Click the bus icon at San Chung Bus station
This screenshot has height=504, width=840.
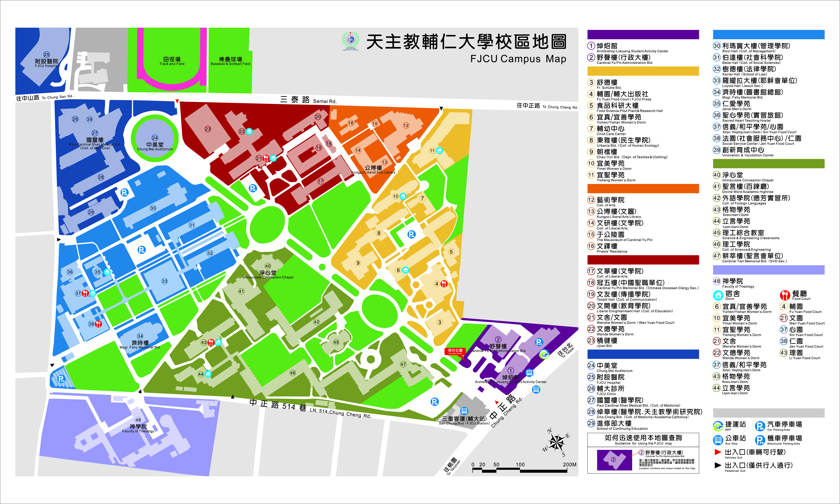pos(464,411)
